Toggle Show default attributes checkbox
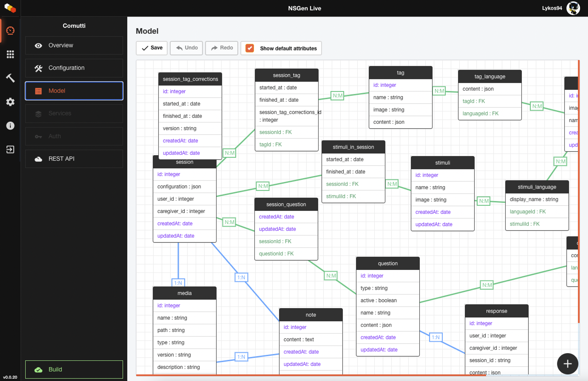This screenshot has height=381, width=588. pyautogui.click(x=250, y=48)
